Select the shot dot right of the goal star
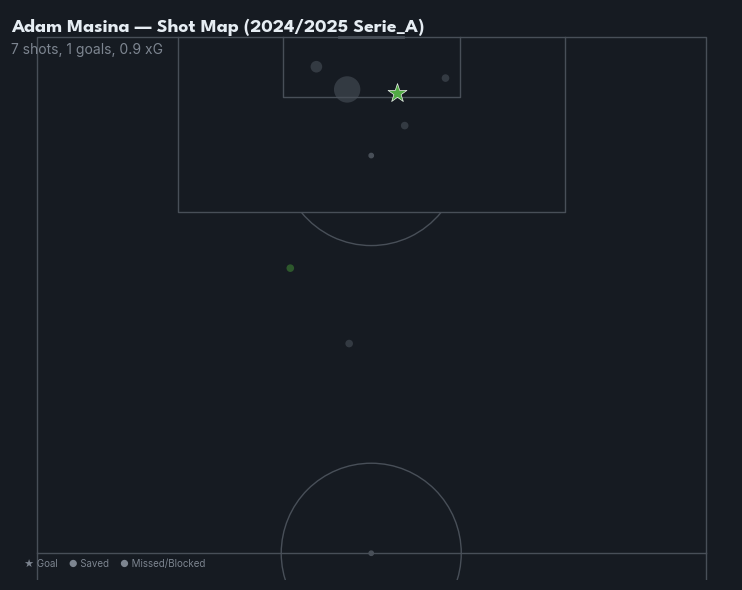The height and width of the screenshot is (590, 742). 445,78
